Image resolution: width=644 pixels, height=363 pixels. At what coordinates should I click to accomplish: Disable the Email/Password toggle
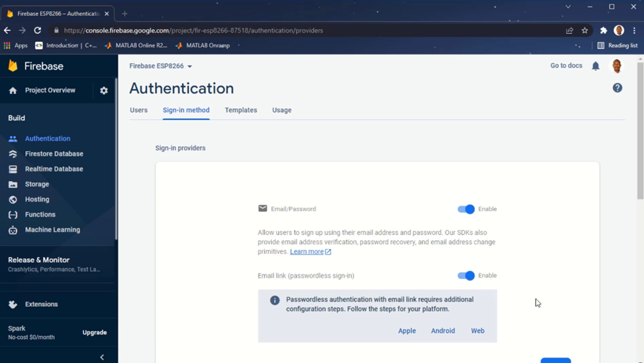(466, 209)
